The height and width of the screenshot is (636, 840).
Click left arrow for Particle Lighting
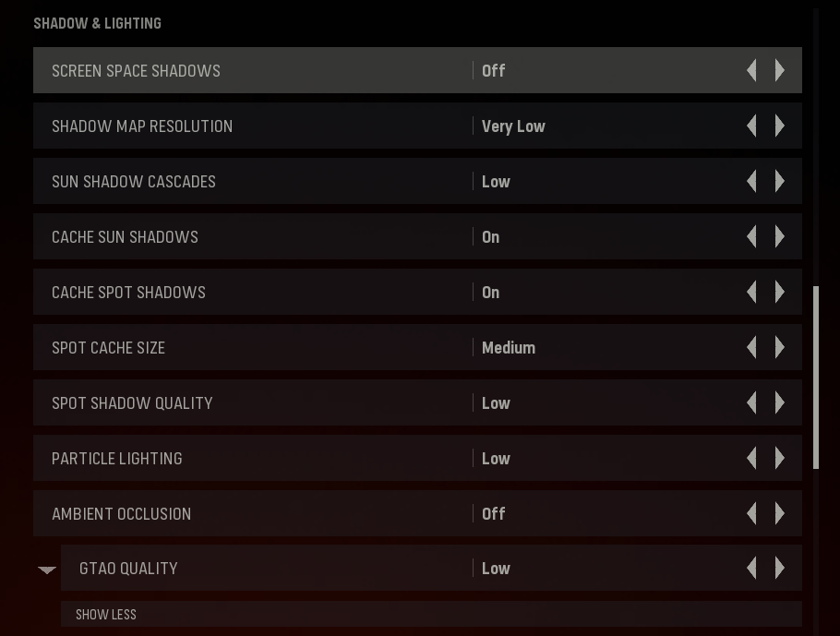(751, 458)
